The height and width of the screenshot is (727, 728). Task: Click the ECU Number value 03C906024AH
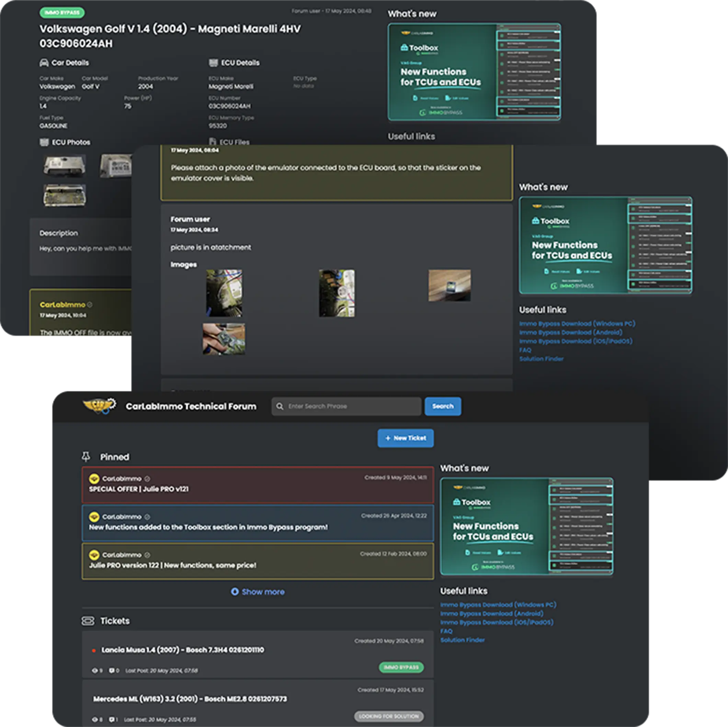pyautogui.click(x=229, y=106)
